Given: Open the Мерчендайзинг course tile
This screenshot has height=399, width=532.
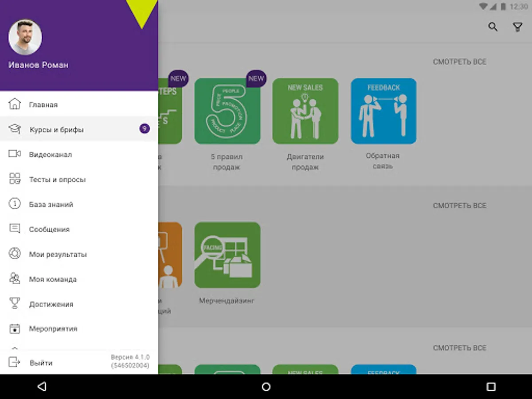Looking at the screenshot, I should pos(227,255).
